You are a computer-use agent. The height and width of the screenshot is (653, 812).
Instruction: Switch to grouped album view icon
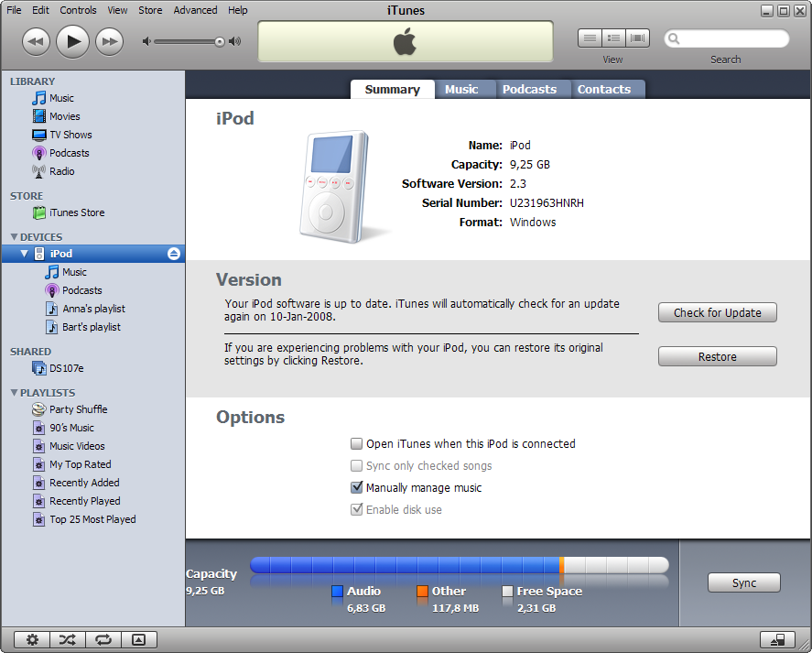point(613,38)
